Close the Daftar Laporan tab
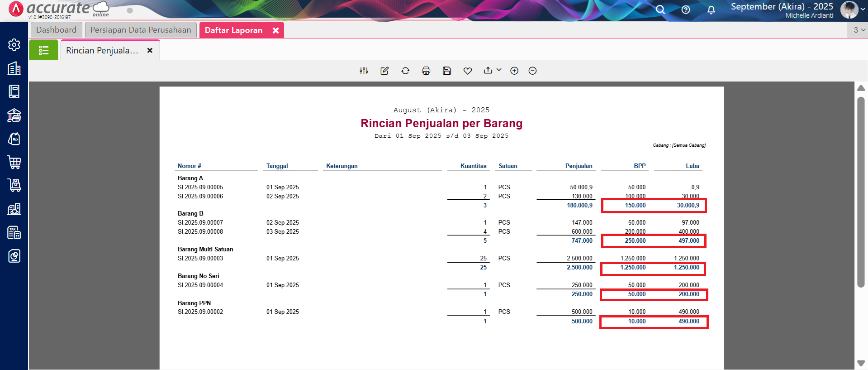This screenshot has height=370, width=868. coord(275,30)
